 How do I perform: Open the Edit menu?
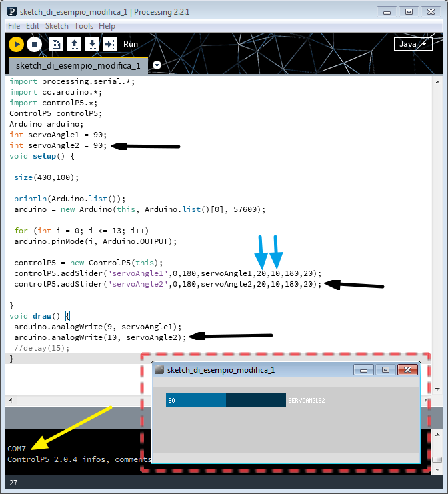[x=33, y=26]
